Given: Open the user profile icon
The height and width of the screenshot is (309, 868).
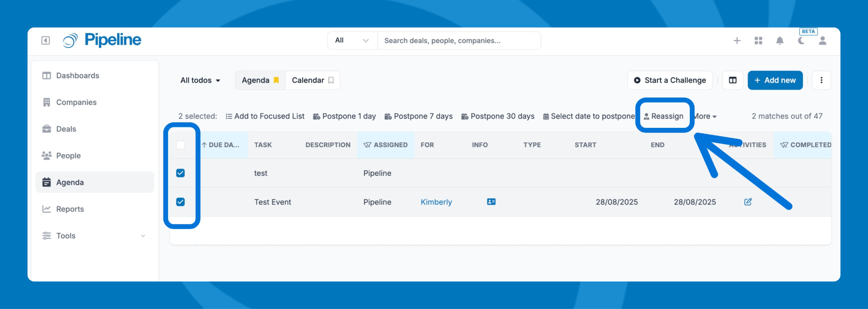Looking at the screenshot, I should click(823, 41).
